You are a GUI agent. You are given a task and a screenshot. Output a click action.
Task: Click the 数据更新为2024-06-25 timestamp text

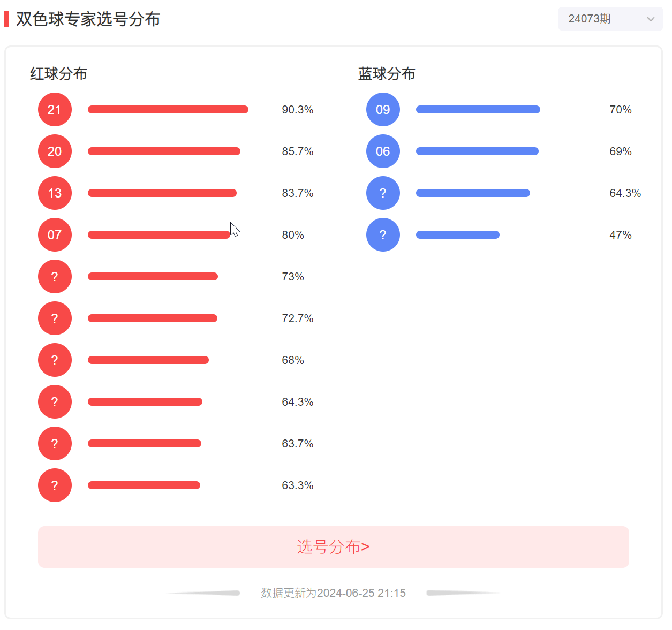(x=333, y=593)
